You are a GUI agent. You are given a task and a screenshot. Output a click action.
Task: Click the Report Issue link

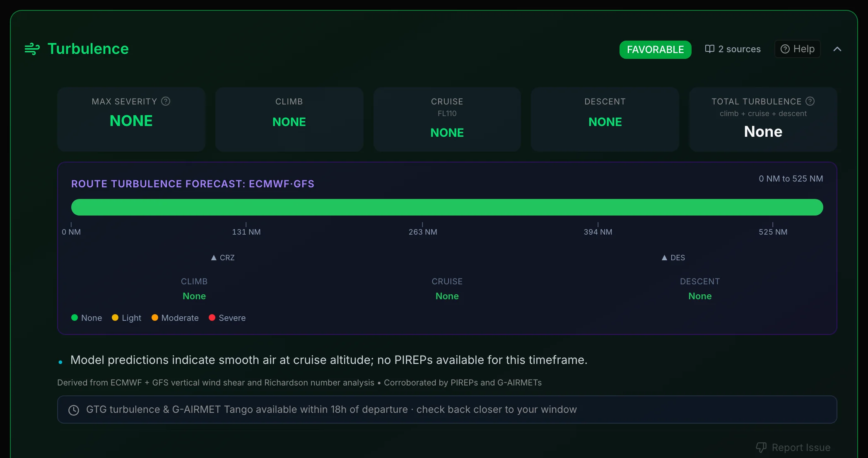pos(793,448)
